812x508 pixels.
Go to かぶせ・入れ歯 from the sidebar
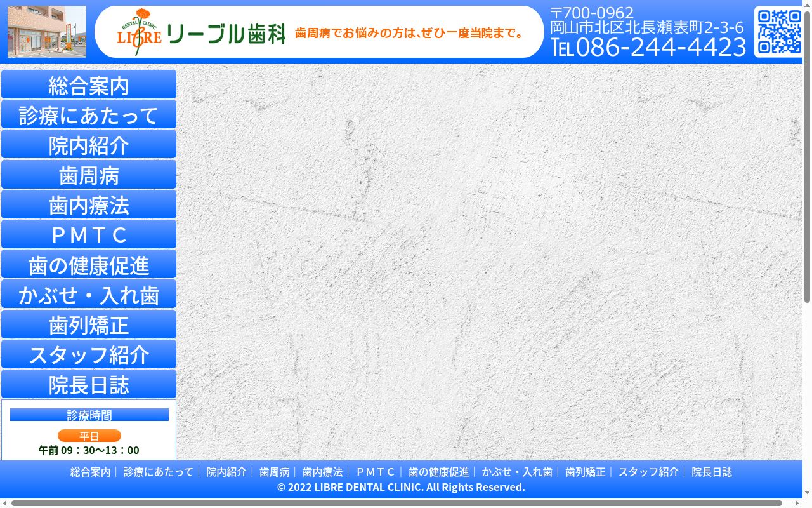[89, 294]
